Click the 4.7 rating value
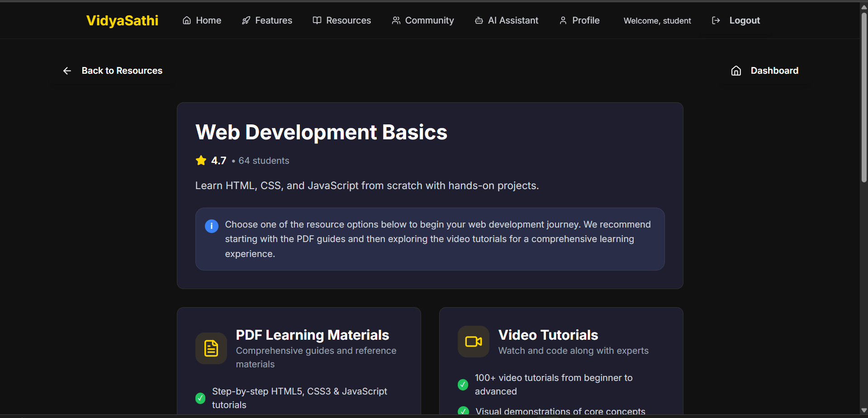Screen dimensions: 868x418 tap(219, 161)
